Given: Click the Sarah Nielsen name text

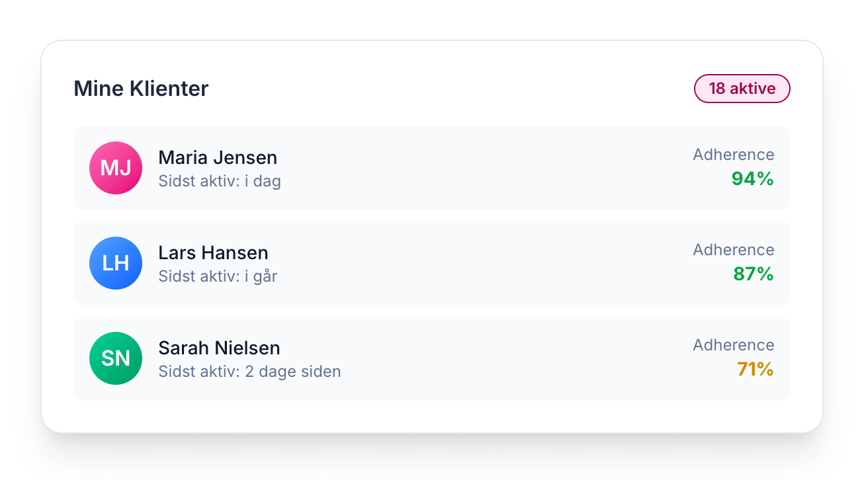Looking at the screenshot, I should (x=219, y=348).
